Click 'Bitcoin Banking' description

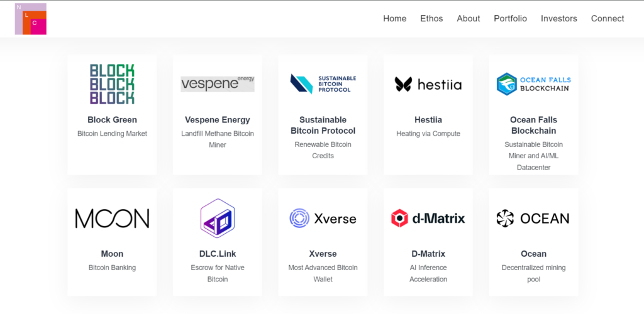point(112,268)
